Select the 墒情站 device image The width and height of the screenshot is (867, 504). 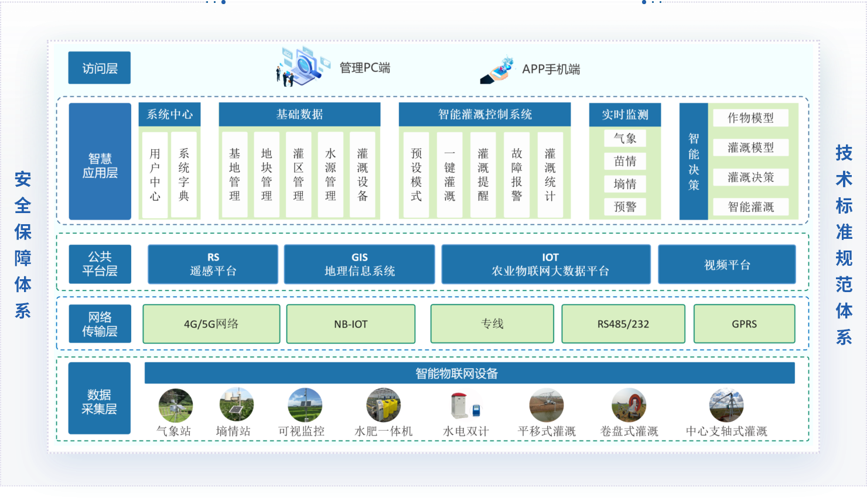(236, 405)
